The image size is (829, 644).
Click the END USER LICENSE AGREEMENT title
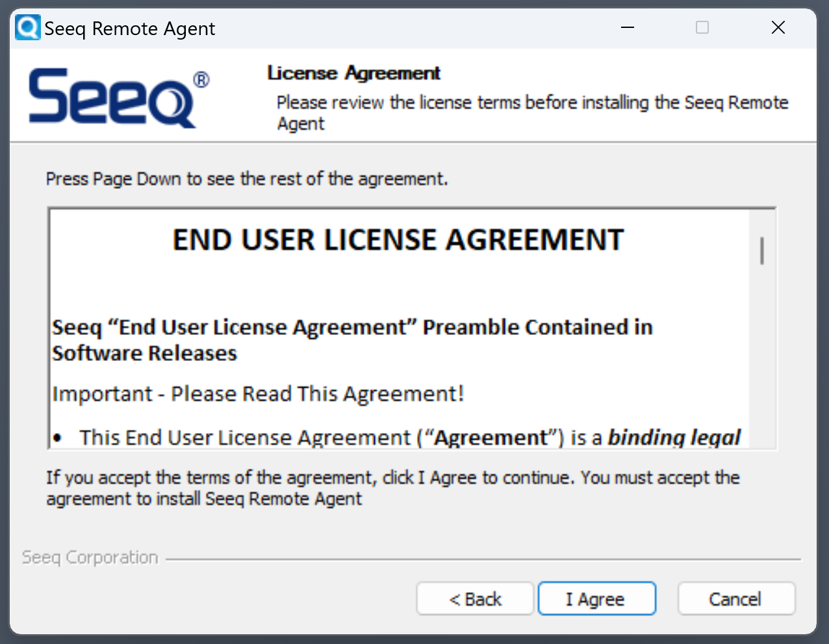(397, 239)
